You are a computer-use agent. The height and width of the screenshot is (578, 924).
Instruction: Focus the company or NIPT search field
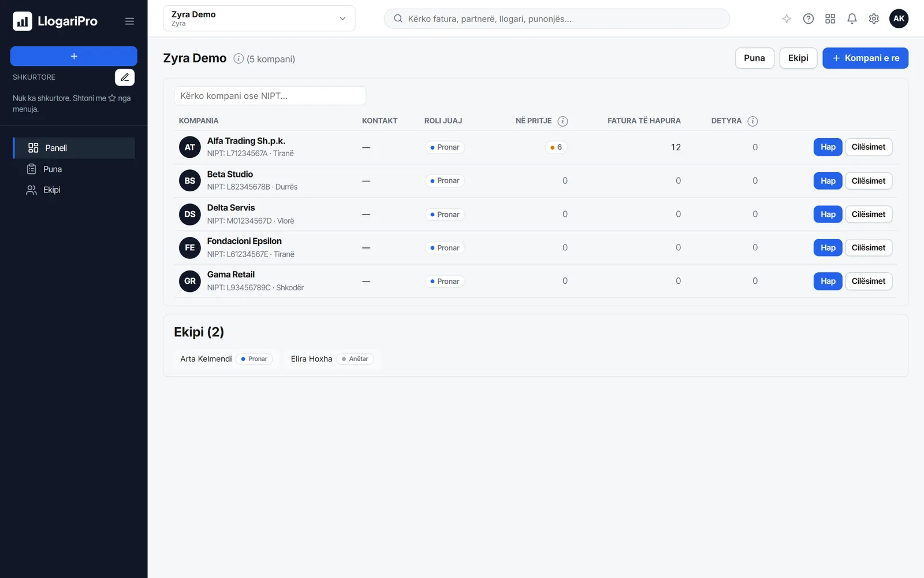coord(270,96)
